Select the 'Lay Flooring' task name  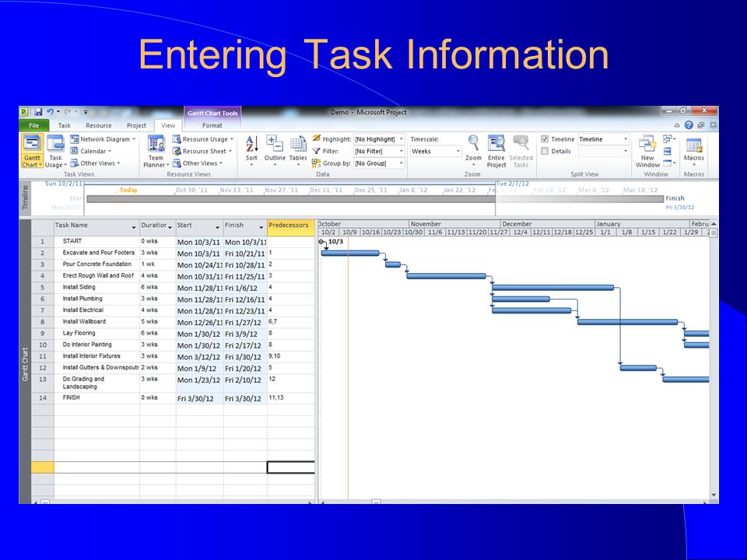pyautogui.click(x=79, y=333)
